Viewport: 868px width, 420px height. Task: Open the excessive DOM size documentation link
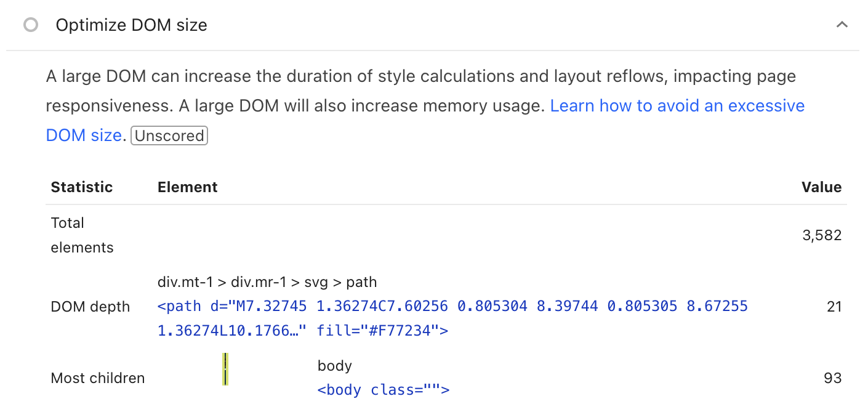[678, 105]
